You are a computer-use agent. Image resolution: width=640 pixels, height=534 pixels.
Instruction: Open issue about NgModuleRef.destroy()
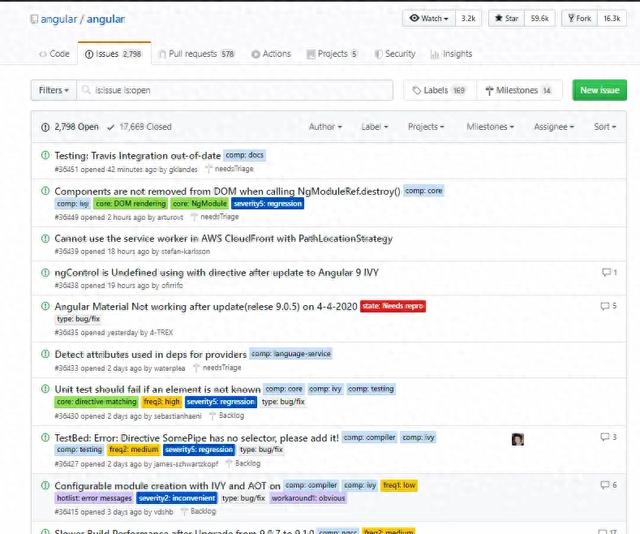pos(227,191)
